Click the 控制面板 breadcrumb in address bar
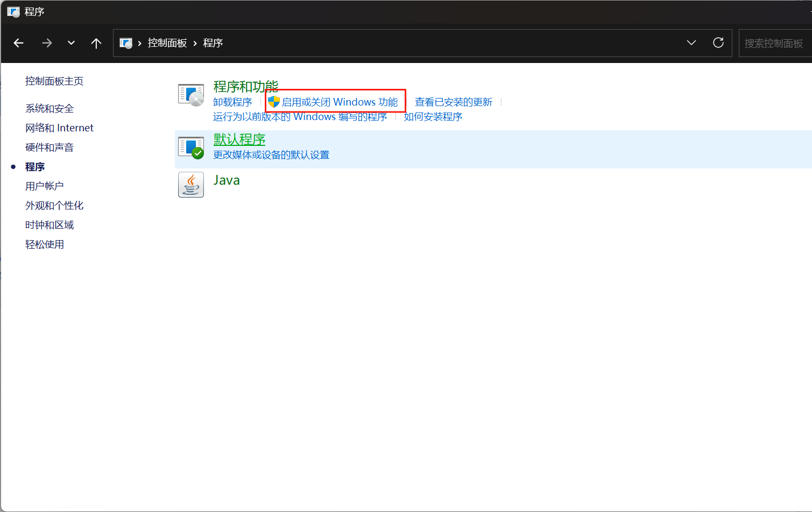 [167, 43]
